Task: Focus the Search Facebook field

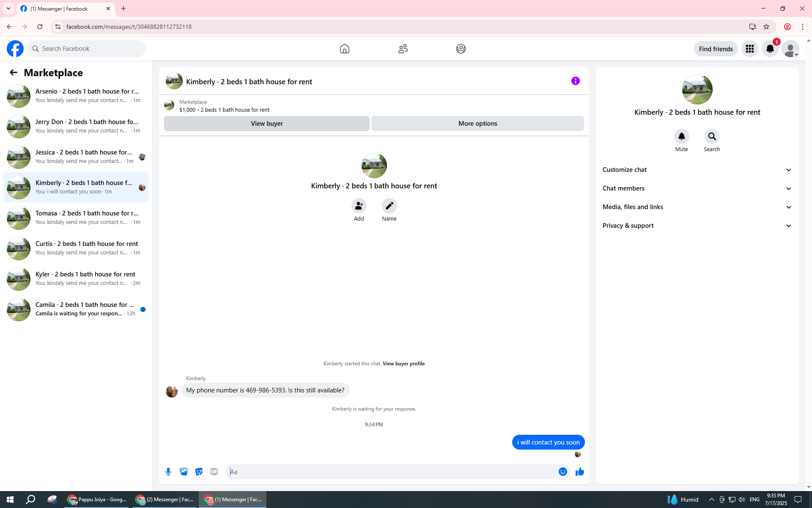Action: coord(86,49)
